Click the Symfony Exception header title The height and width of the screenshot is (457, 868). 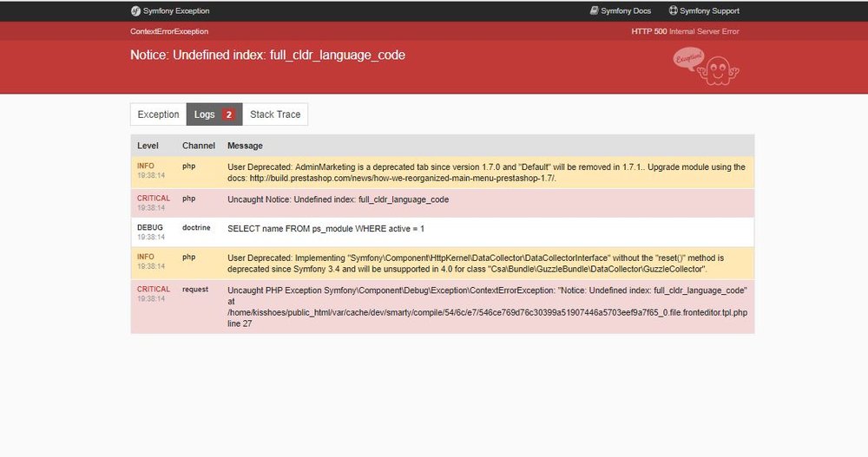click(176, 11)
